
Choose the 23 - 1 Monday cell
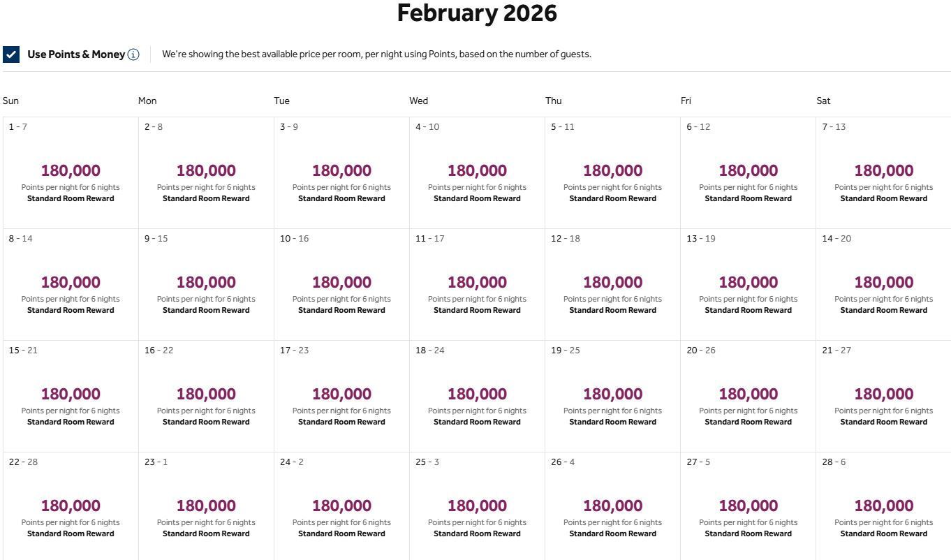pos(206,506)
